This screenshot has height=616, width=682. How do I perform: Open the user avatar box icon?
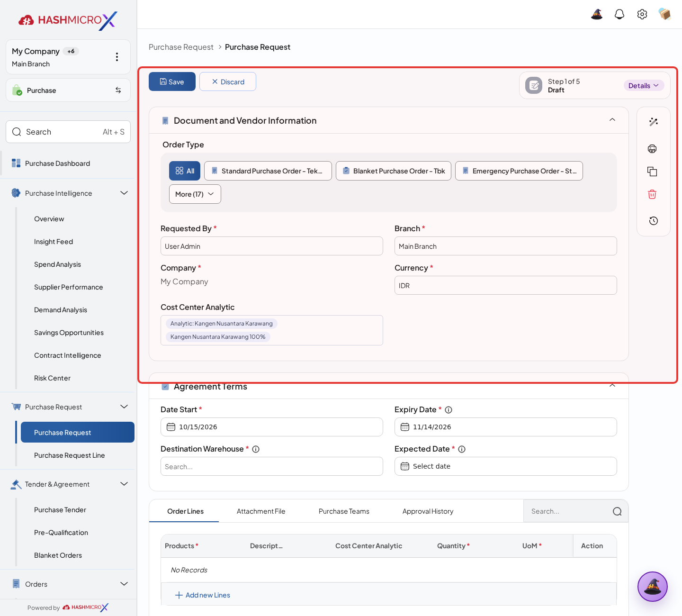665,14
